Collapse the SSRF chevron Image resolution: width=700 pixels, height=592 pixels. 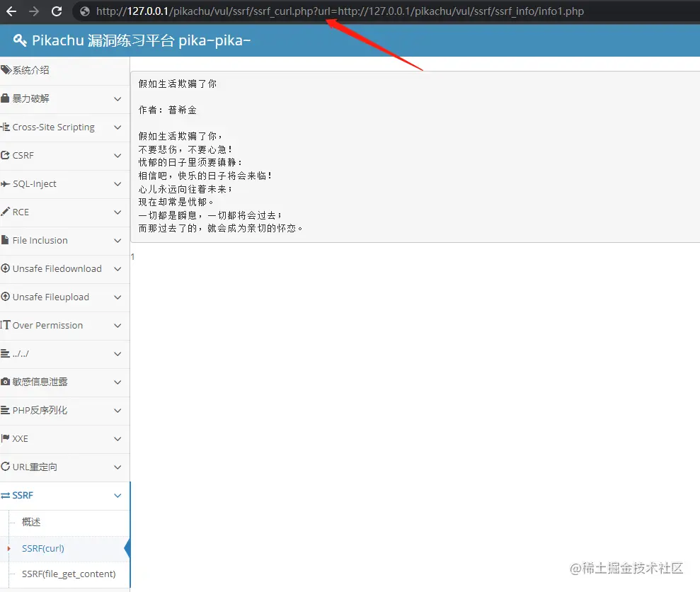pos(117,496)
